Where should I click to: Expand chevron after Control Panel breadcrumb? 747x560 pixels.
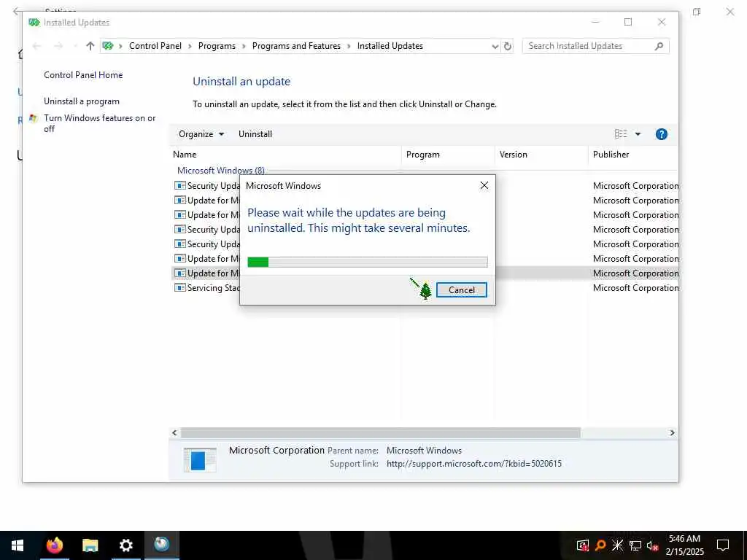[x=190, y=46]
